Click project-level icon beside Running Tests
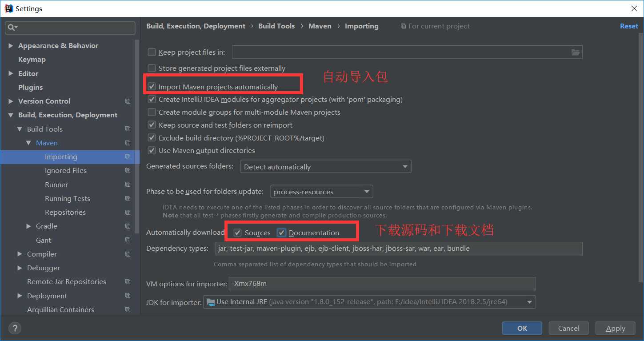 128,199
